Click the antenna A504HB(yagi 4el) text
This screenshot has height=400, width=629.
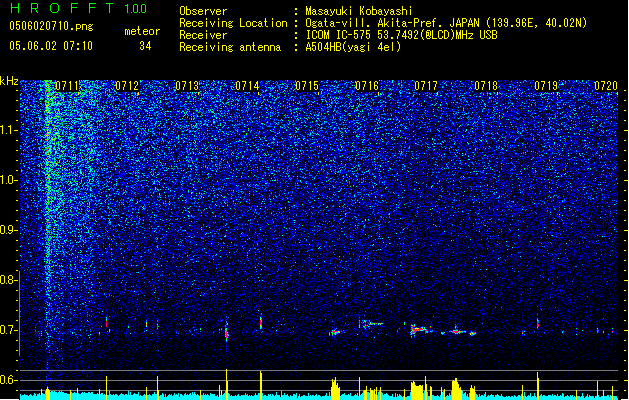(x=353, y=47)
